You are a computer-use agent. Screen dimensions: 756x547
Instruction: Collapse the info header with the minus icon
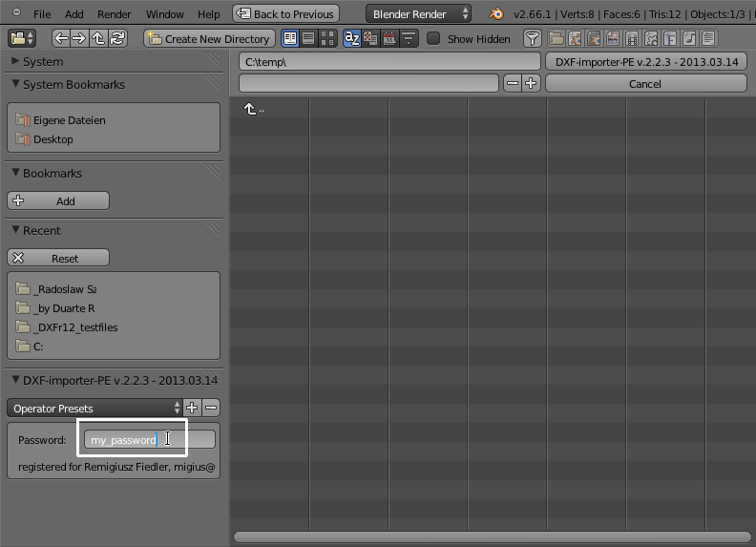(x=17, y=12)
